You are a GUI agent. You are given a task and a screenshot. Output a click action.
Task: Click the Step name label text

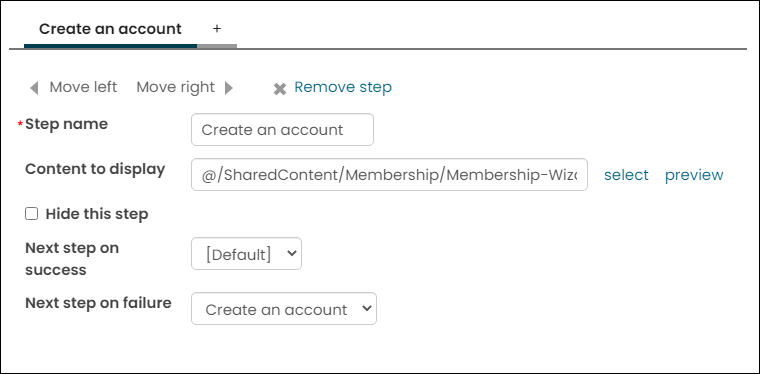click(66, 124)
